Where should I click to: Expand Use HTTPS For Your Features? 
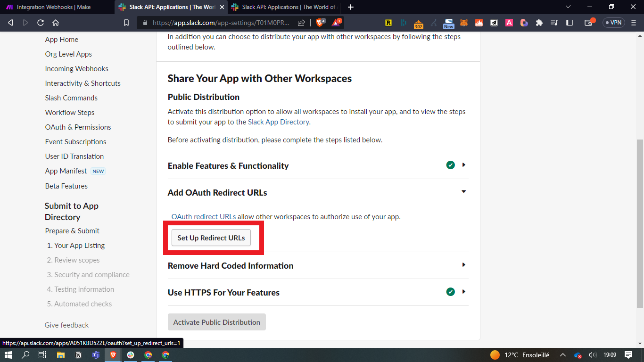click(x=464, y=292)
